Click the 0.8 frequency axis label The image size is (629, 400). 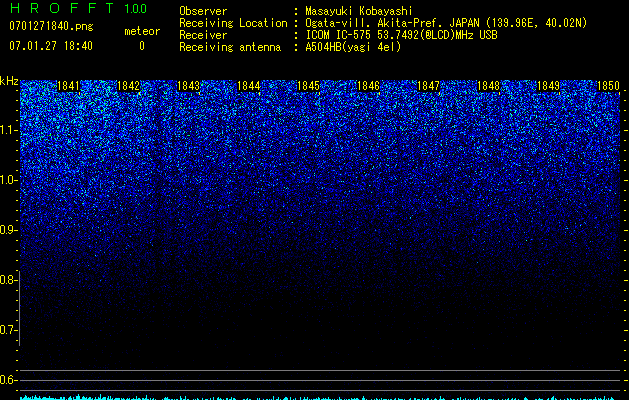pyautogui.click(x=8, y=280)
